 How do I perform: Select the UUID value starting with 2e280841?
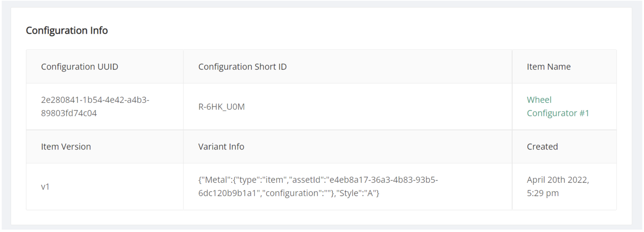95,100
